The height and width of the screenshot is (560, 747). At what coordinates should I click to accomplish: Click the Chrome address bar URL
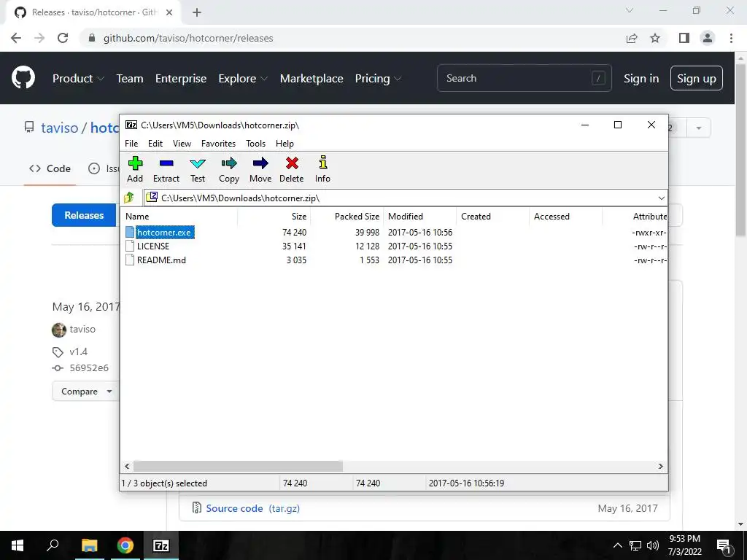point(188,38)
